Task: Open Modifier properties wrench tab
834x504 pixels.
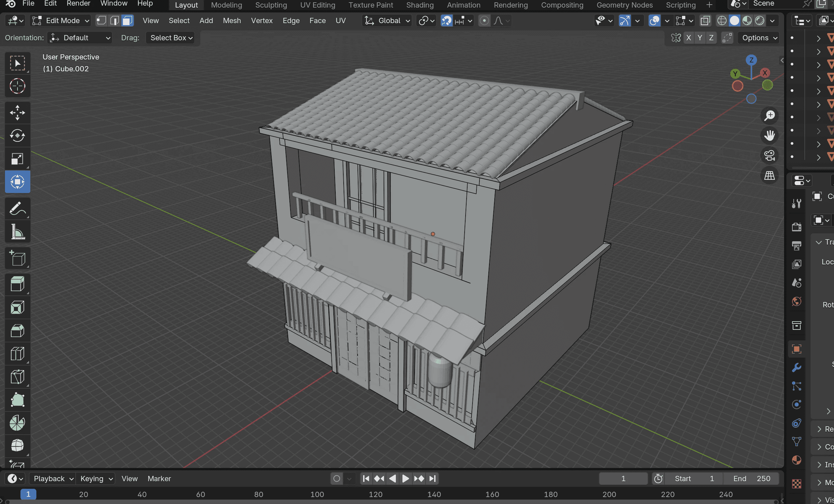Action: point(796,368)
